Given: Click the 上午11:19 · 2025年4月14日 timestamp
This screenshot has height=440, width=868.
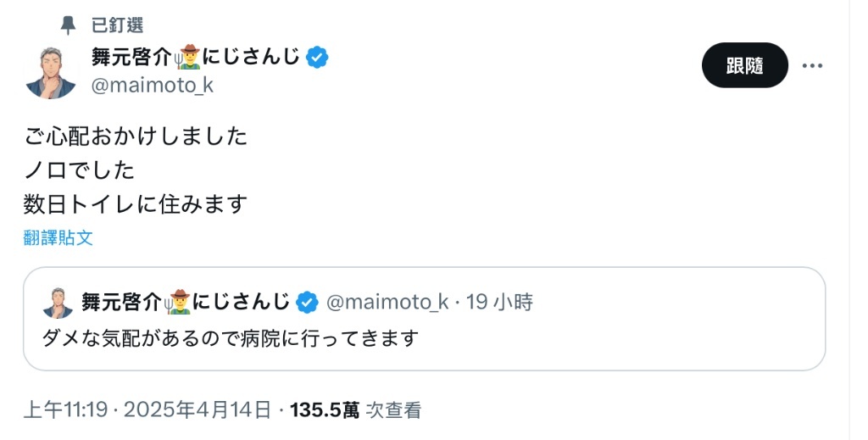Looking at the screenshot, I should [x=147, y=410].
